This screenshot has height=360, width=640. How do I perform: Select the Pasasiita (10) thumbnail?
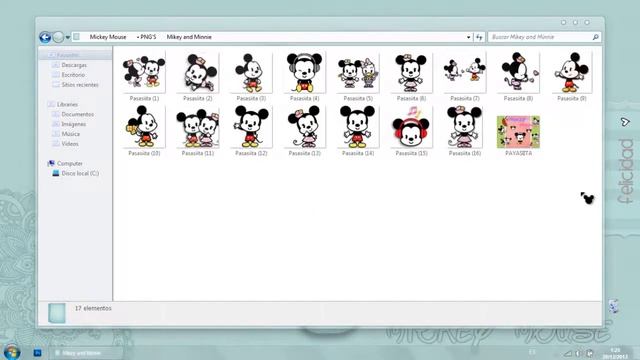click(144, 127)
